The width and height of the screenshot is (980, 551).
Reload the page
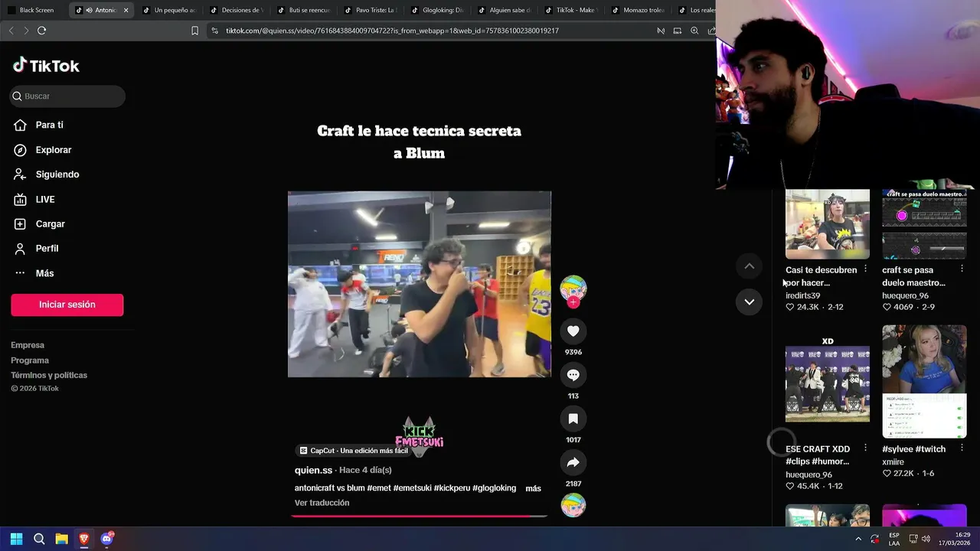pos(41,31)
